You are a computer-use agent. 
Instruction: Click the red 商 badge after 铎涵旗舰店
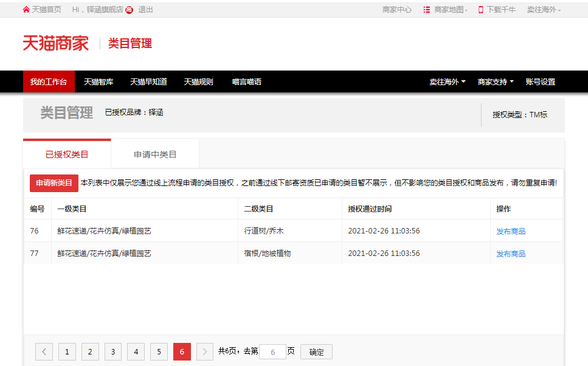(130, 10)
